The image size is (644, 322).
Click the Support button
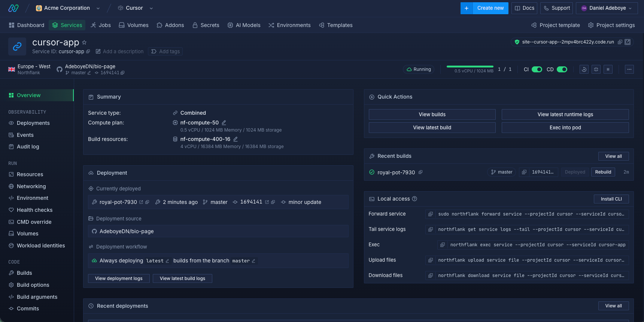[557, 8]
